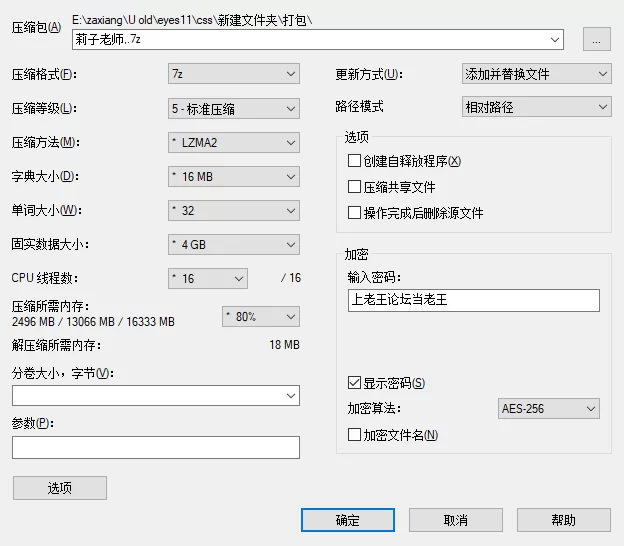
Task: Click the 18 MB decompression memory value
Action: pyautogui.click(x=284, y=345)
